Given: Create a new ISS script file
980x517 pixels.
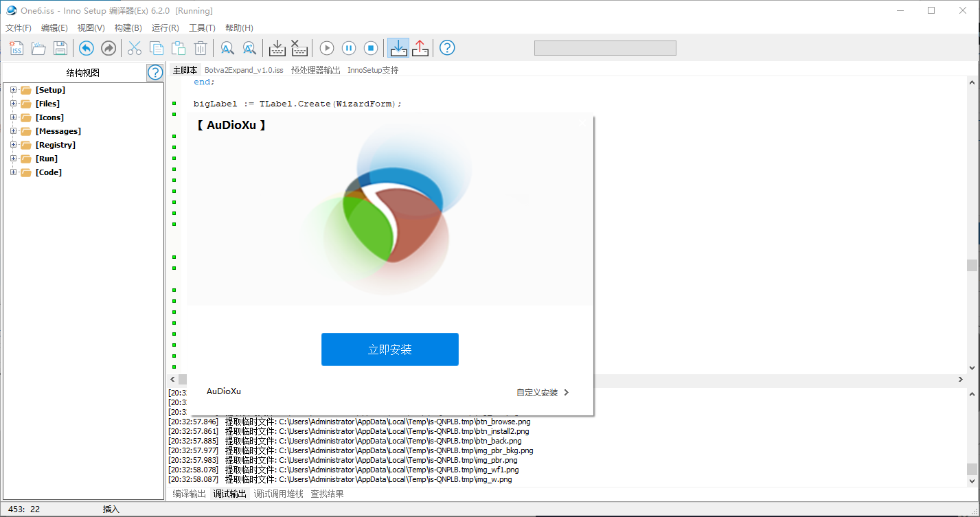Looking at the screenshot, I should [16, 48].
